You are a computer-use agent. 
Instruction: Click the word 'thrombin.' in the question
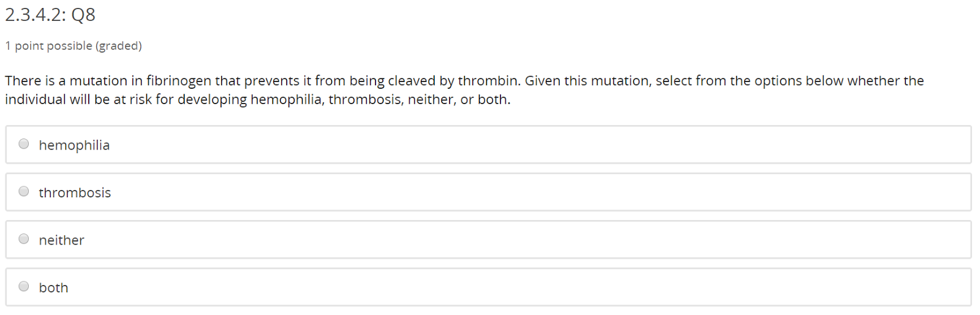click(x=489, y=81)
